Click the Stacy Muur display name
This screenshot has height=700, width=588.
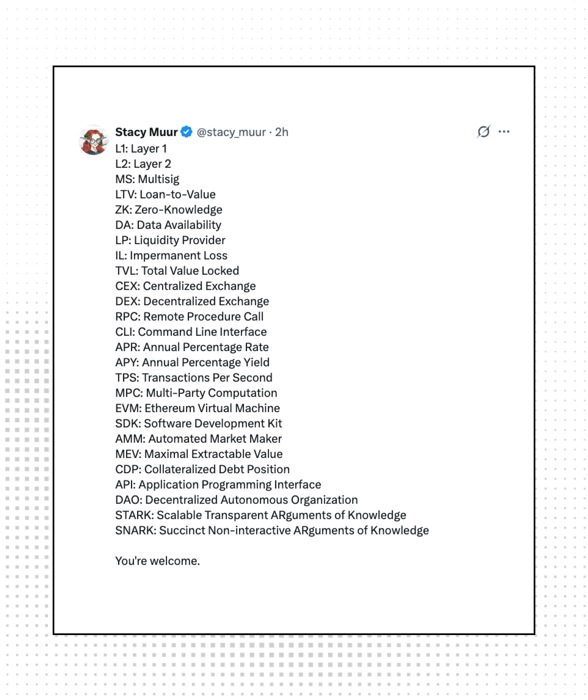click(x=146, y=132)
